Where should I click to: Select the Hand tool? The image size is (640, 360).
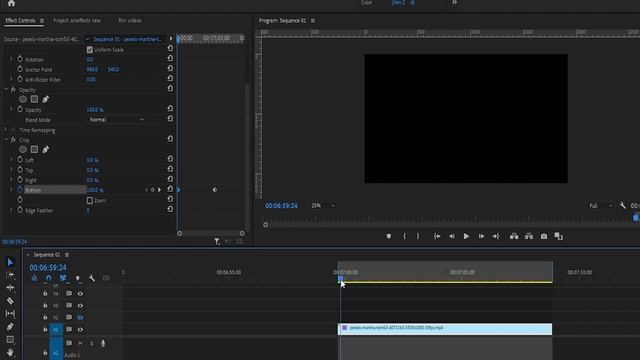pyautogui.click(x=10, y=352)
